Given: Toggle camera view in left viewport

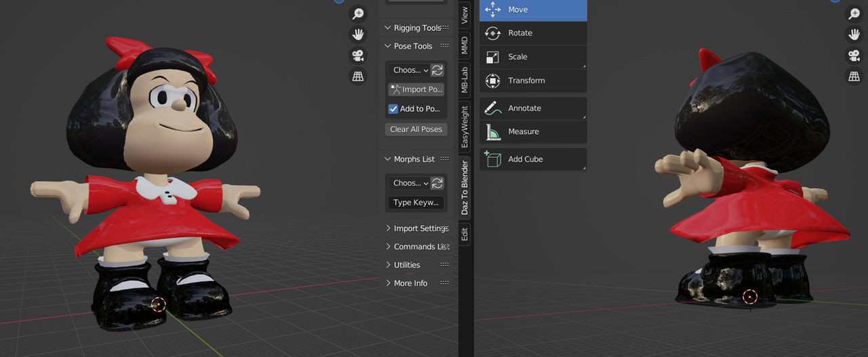Looking at the screenshot, I should click(357, 56).
